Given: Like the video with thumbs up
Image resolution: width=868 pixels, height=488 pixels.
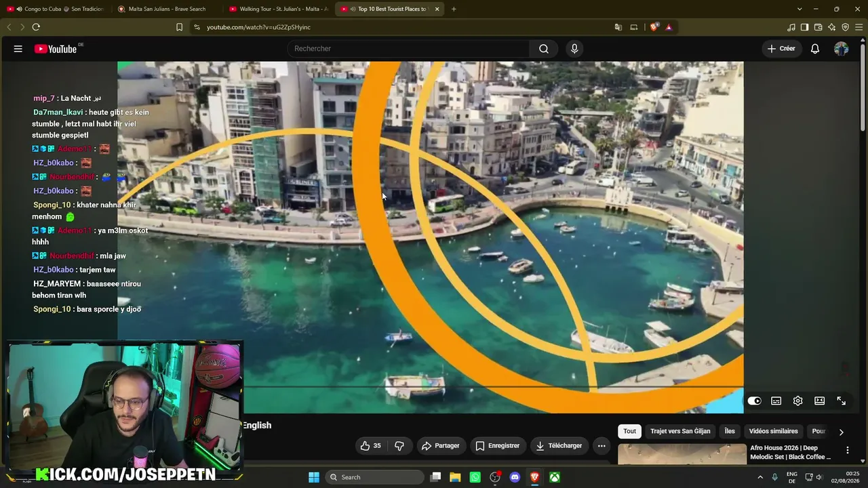Looking at the screenshot, I should pyautogui.click(x=371, y=446).
